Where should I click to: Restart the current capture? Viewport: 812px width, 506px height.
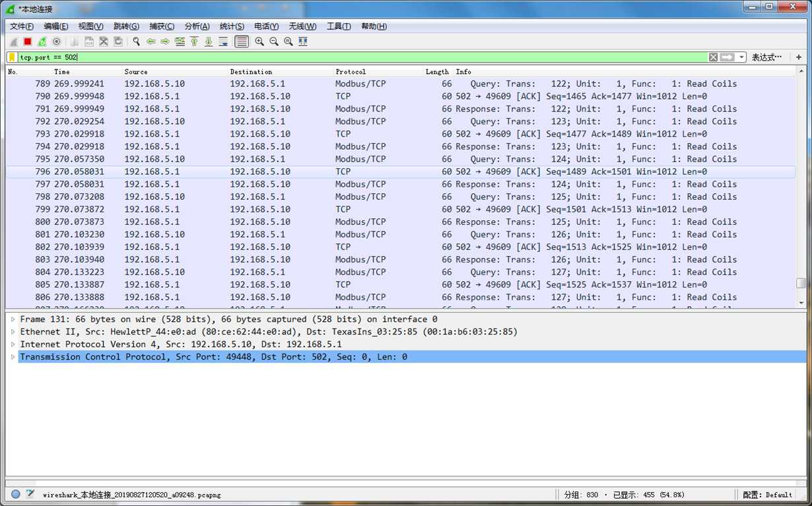coord(42,42)
